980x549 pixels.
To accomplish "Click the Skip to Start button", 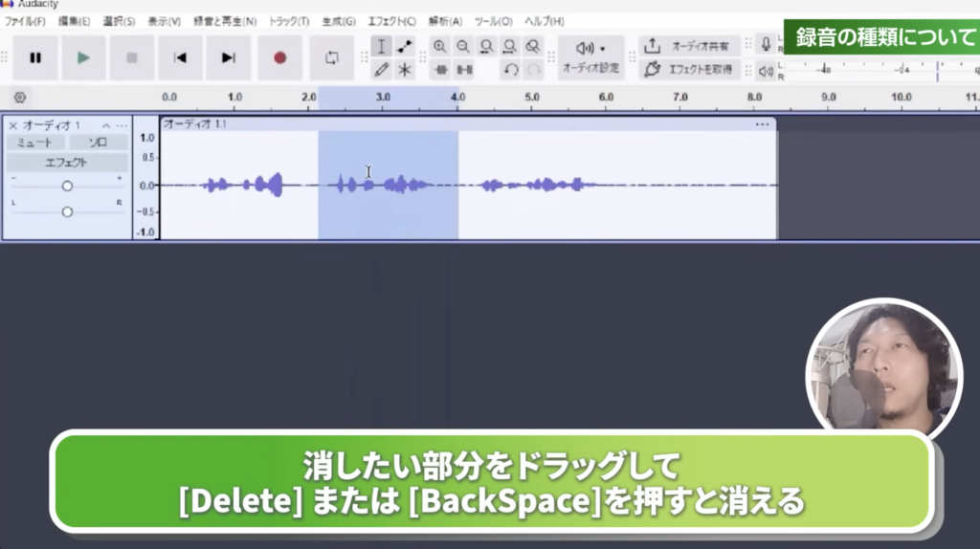I will [x=180, y=57].
